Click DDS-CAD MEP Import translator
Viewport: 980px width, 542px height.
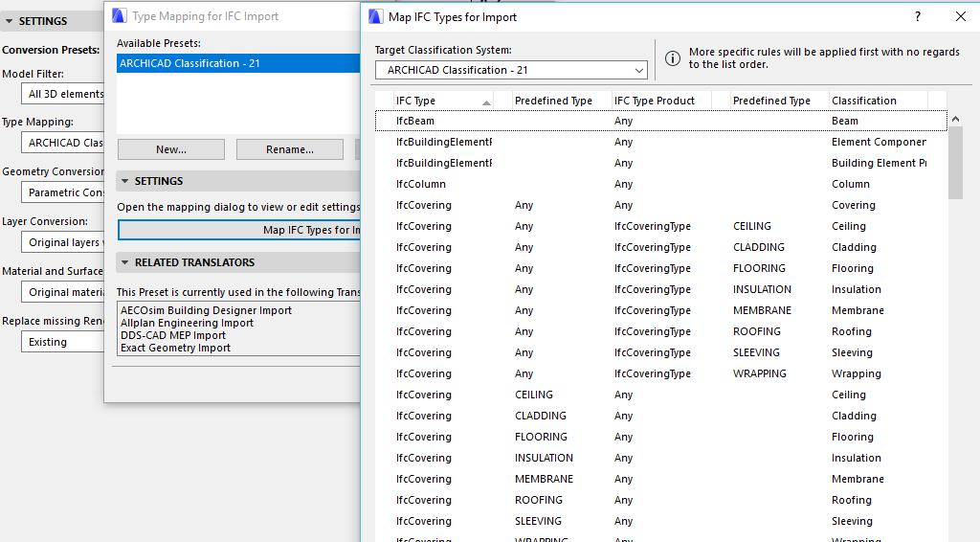(x=173, y=335)
